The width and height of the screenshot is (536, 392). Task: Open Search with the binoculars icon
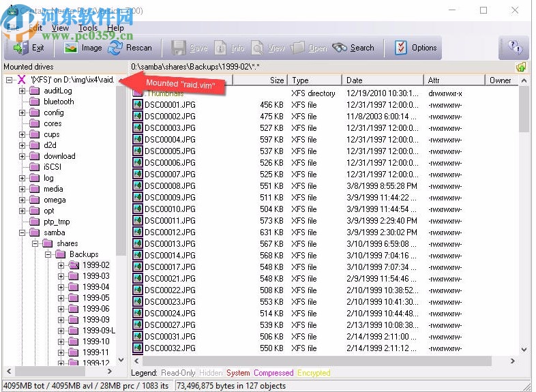pyautogui.click(x=353, y=48)
